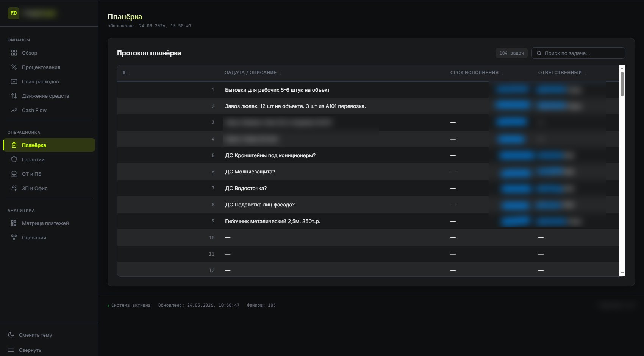Click the '104 задач' counter badge
644x356 pixels.
511,53
